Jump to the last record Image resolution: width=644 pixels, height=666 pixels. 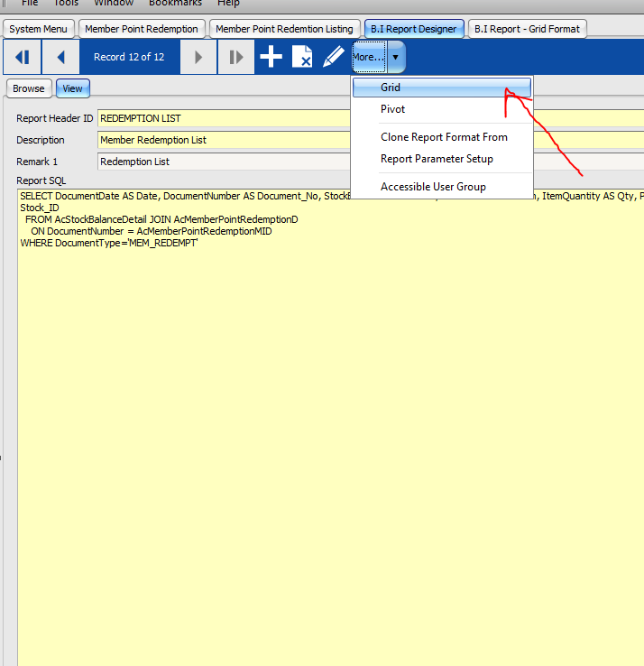click(235, 58)
